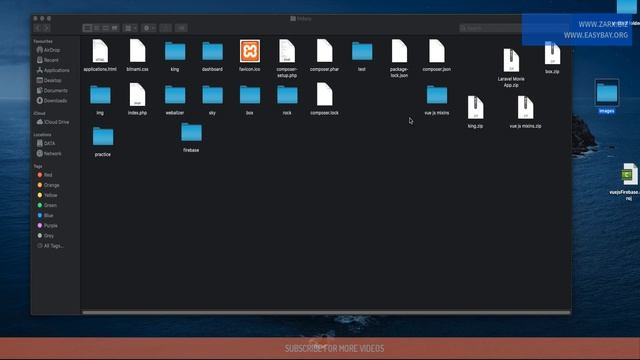Select the composer.lock file
Screen dimensions: 640x360
[324, 99]
